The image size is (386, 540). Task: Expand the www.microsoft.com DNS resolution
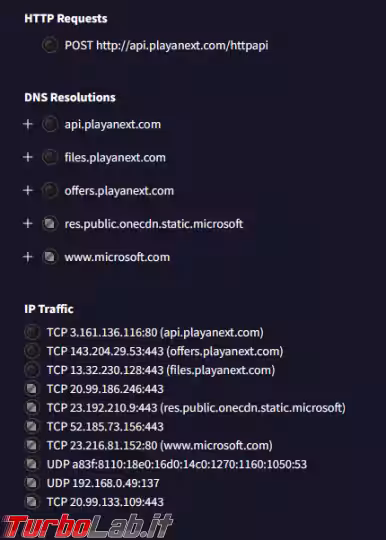coord(28,257)
